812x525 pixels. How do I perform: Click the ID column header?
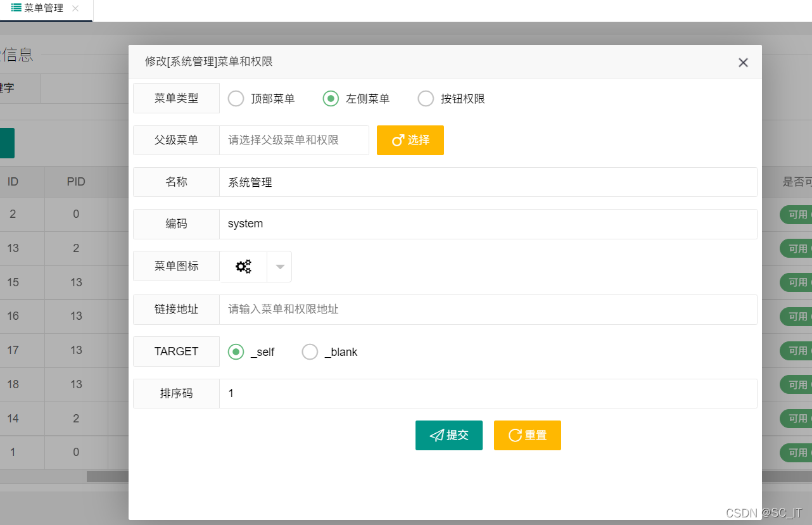13,182
